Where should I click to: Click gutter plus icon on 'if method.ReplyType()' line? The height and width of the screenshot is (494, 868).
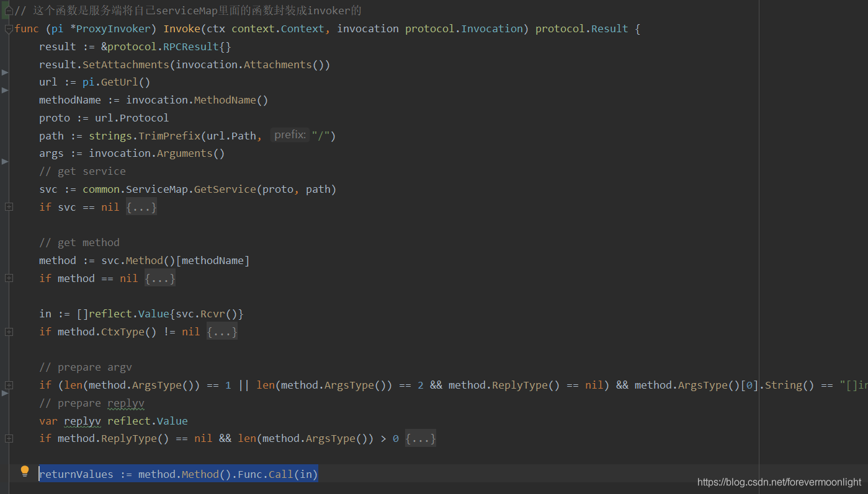[9, 439]
